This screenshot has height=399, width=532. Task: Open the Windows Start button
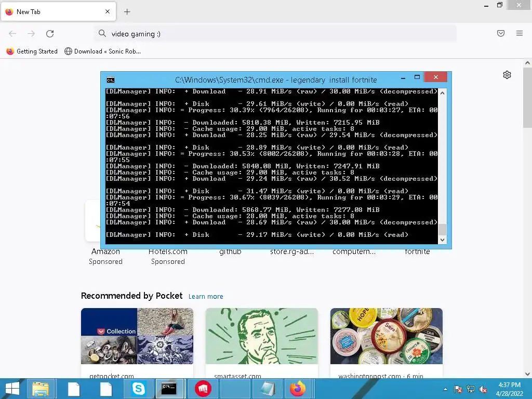pos(12,389)
